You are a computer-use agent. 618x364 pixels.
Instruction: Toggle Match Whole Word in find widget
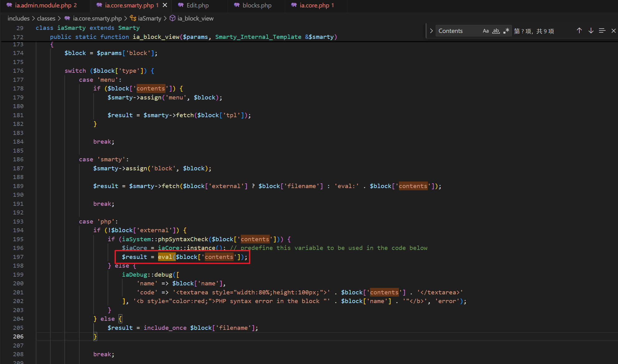click(496, 31)
